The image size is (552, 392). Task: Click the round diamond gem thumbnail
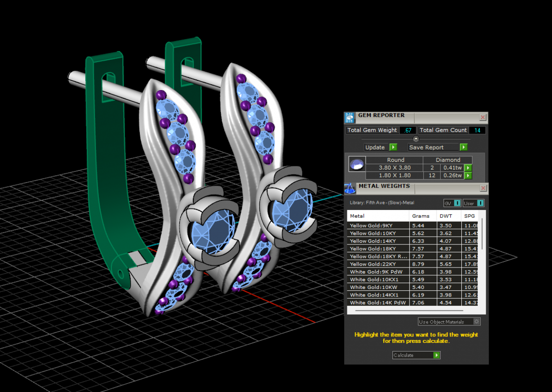357,164
